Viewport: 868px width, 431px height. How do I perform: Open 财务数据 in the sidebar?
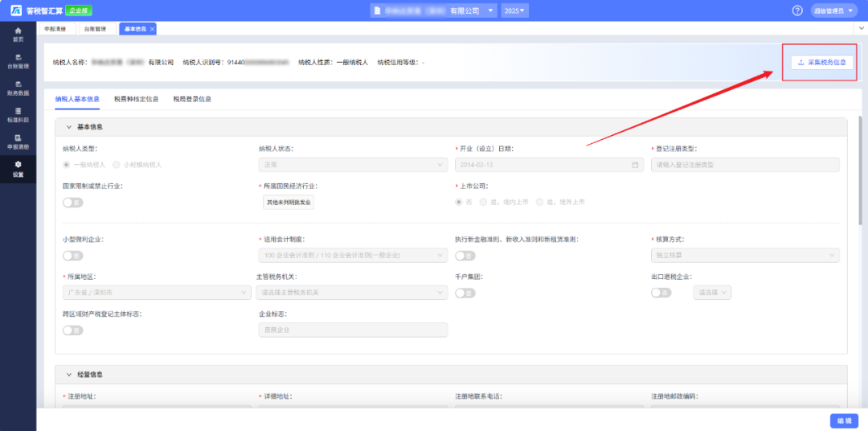point(18,88)
